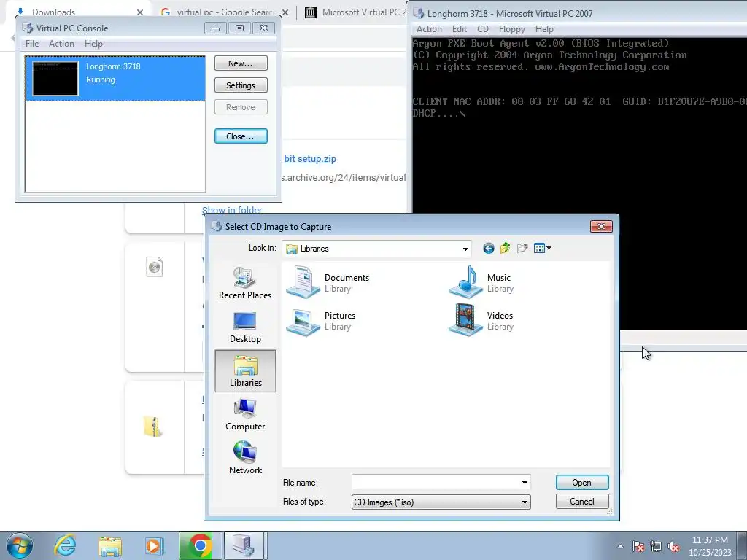Open CD menu in Longhorn 3718 window
The width and height of the screenshot is (747, 560).
[483, 29]
